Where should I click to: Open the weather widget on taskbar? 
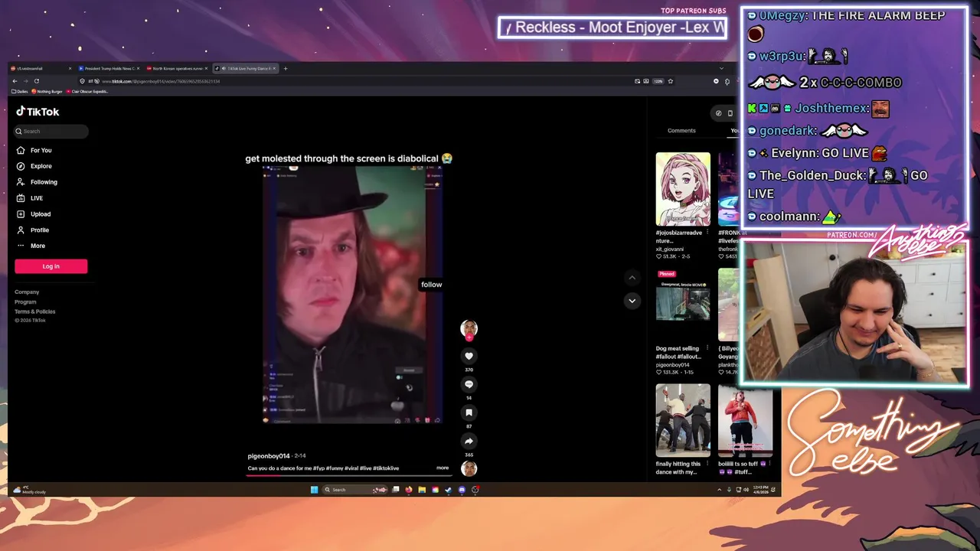click(x=29, y=490)
